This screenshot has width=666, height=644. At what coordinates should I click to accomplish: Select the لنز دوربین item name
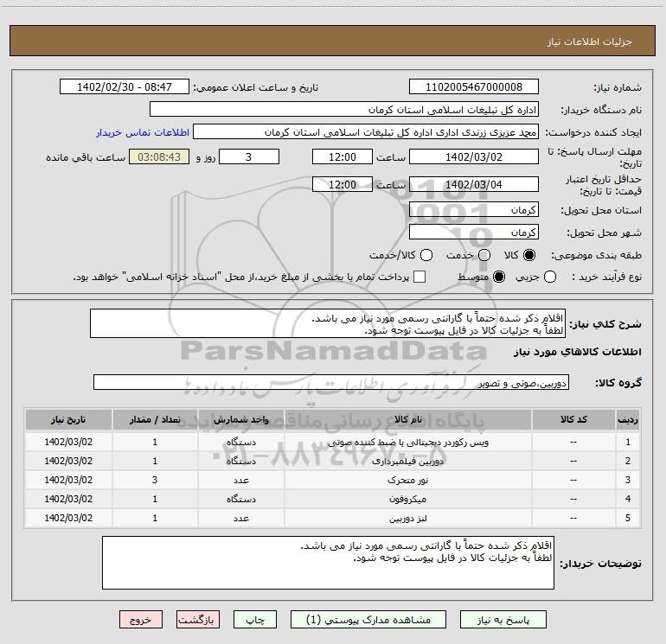coord(407,519)
